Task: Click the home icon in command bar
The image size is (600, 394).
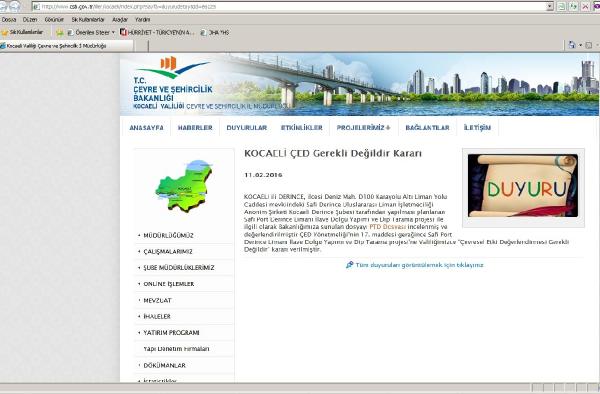Action: pyautogui.click(x=572, y=45)
